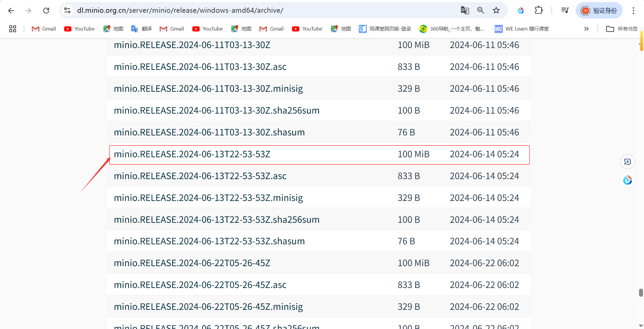This screenshot has height=329, width=644.
Task: Open the first YouTube bookmark
Action: [x=80, y=29]
